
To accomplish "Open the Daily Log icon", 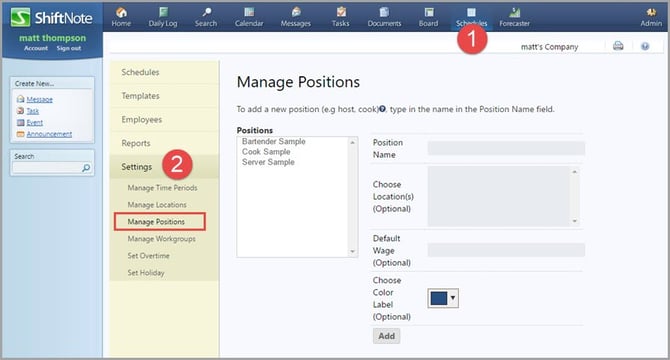I will [163, 12].
